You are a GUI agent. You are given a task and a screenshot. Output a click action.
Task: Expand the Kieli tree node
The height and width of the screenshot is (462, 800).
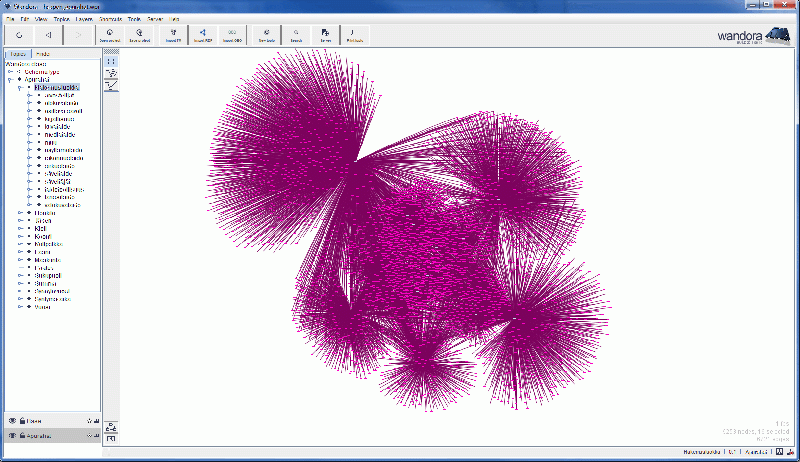tap(19, 227)
